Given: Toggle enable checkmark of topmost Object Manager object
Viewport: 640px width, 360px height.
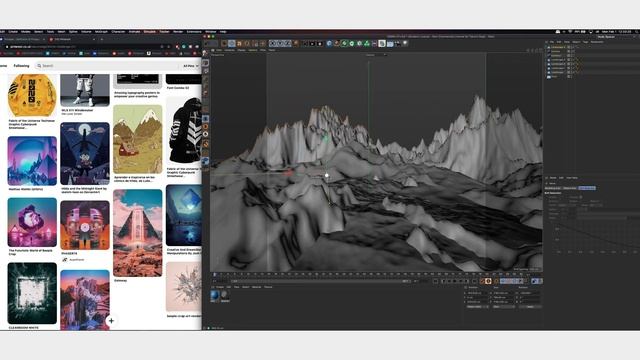Looking at the screenshot, I should [573, 47].
